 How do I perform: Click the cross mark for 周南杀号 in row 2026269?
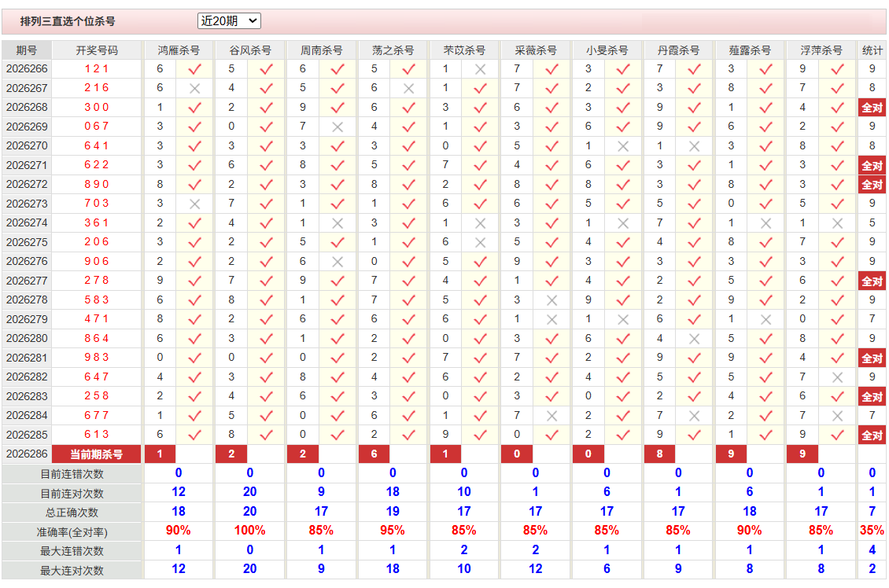click(338, 127)
